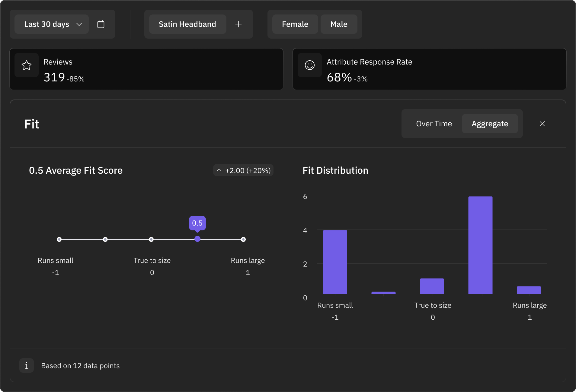Click the Runs small bar in distribution chart
The image size is (576, 392).
tap(335, 262)
